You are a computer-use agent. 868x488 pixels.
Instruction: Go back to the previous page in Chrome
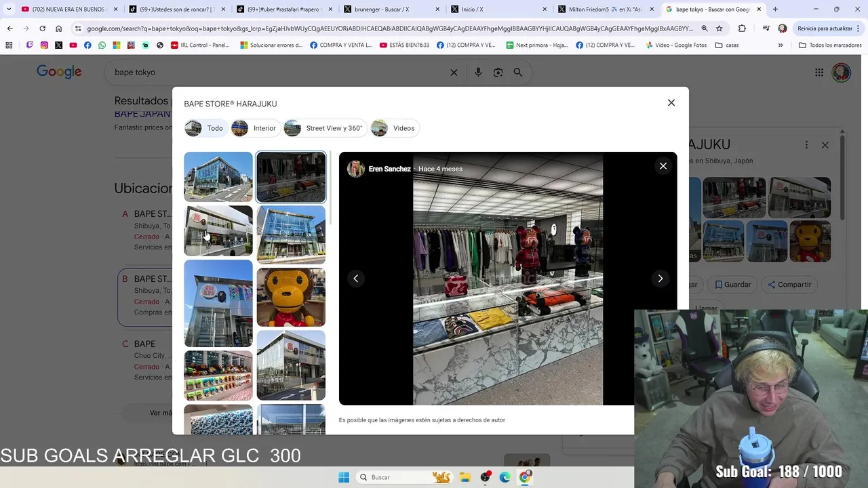9,28
